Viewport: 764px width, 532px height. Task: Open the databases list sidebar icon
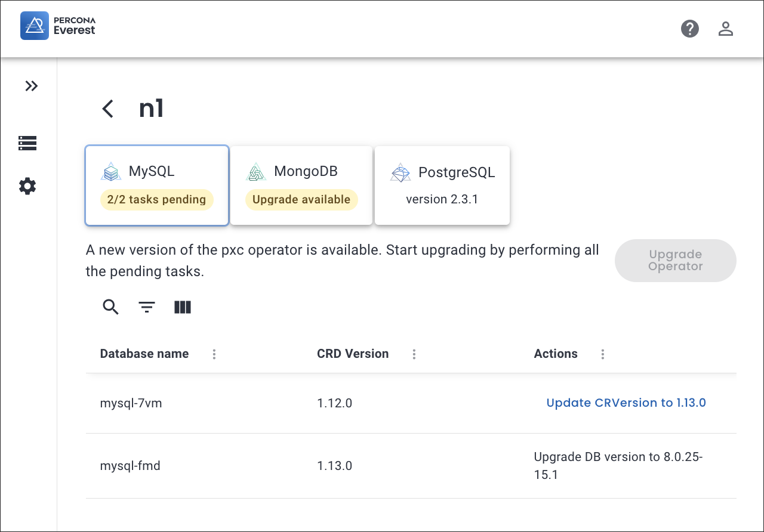point(27,143)
